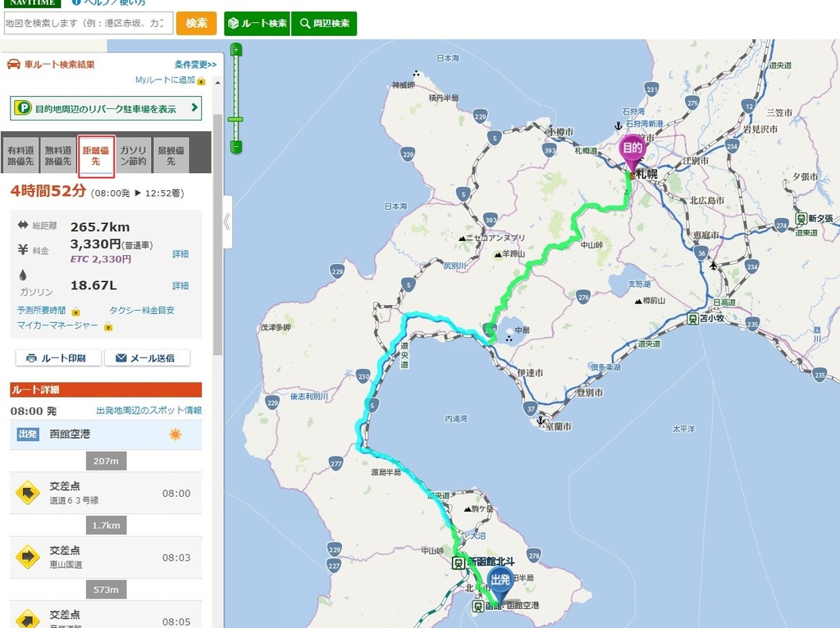
Task: Click the side panel scrollbar up arrow
Action: point(217,83)
